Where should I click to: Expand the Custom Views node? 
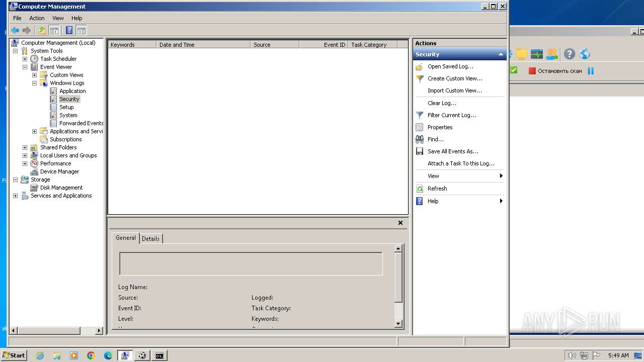coord(34,75)
